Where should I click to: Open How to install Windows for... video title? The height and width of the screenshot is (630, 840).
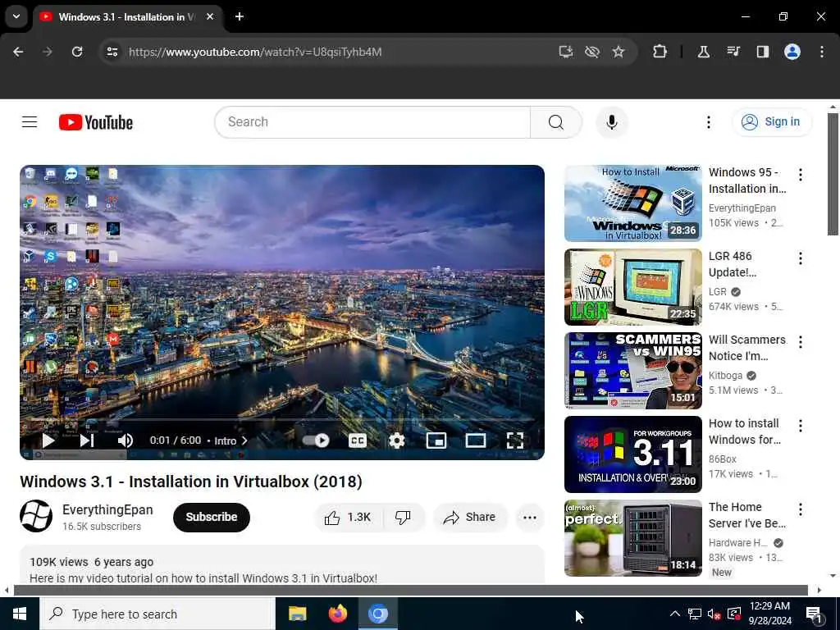[x=745, y=431]
